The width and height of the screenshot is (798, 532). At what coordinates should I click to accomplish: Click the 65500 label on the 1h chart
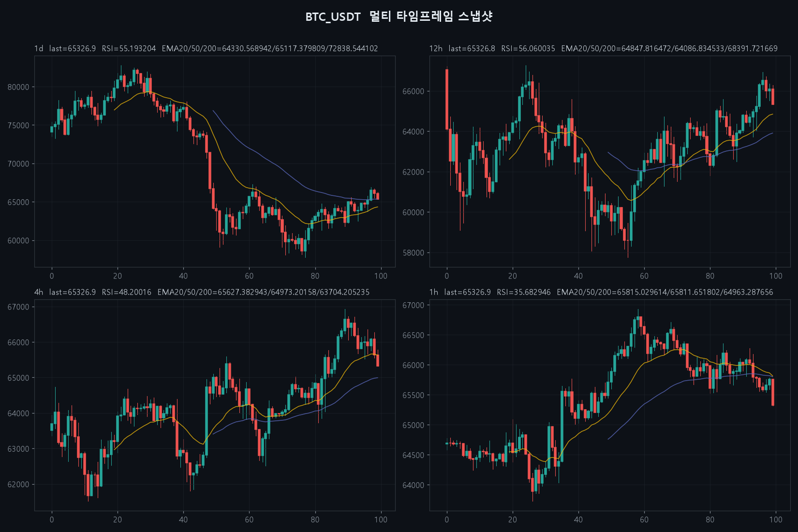click(x=414, y=395)
